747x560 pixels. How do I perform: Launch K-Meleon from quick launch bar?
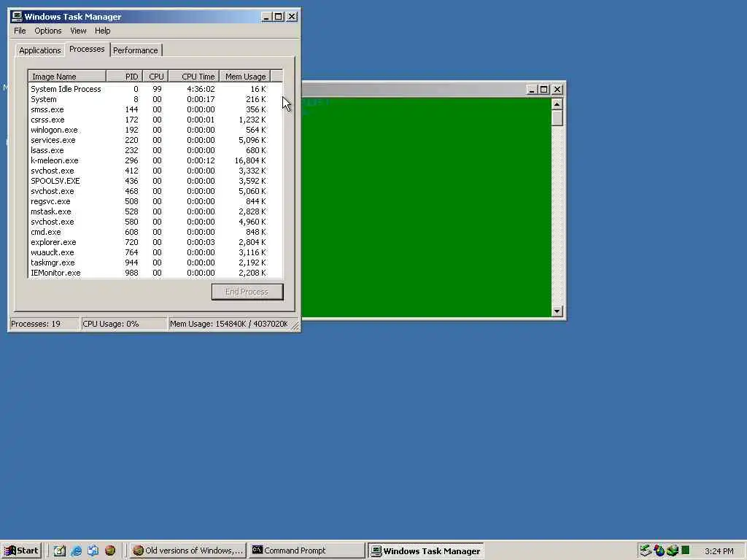click(x=110, y=551)
